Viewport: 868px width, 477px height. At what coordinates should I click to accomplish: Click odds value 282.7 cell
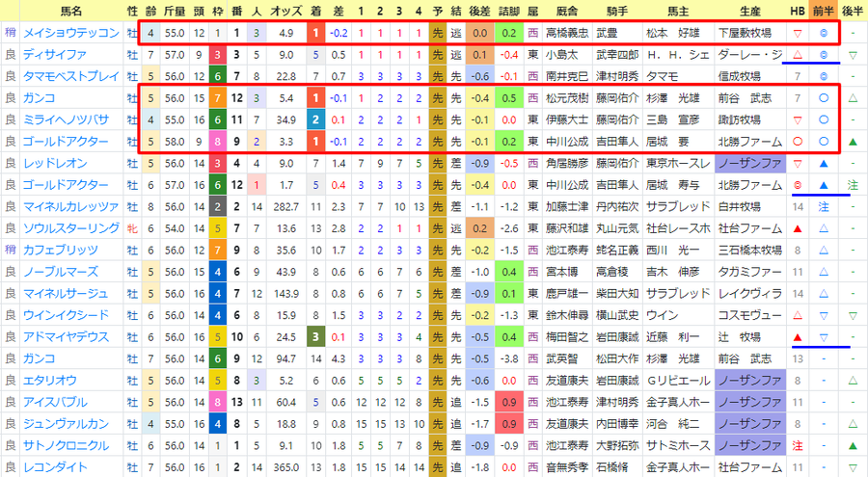point(286,207)
